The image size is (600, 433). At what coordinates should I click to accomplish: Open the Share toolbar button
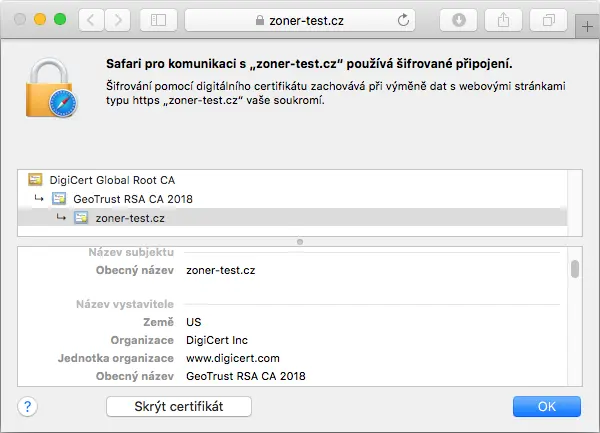[x=503, y=20]
